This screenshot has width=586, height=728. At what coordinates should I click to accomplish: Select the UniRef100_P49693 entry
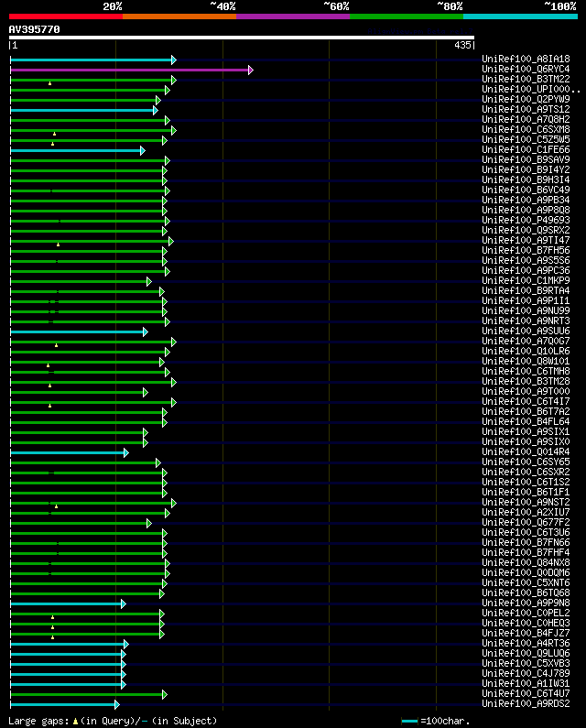(526, 220)
